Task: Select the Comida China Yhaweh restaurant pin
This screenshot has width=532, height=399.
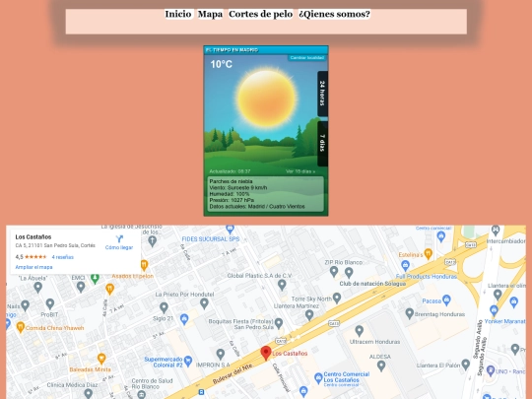Action: [21, 327]
